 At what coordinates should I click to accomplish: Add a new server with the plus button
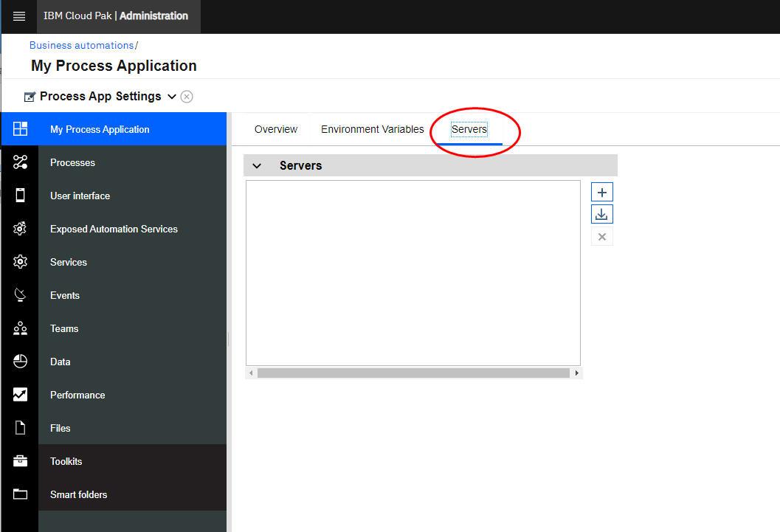point(601,191)
